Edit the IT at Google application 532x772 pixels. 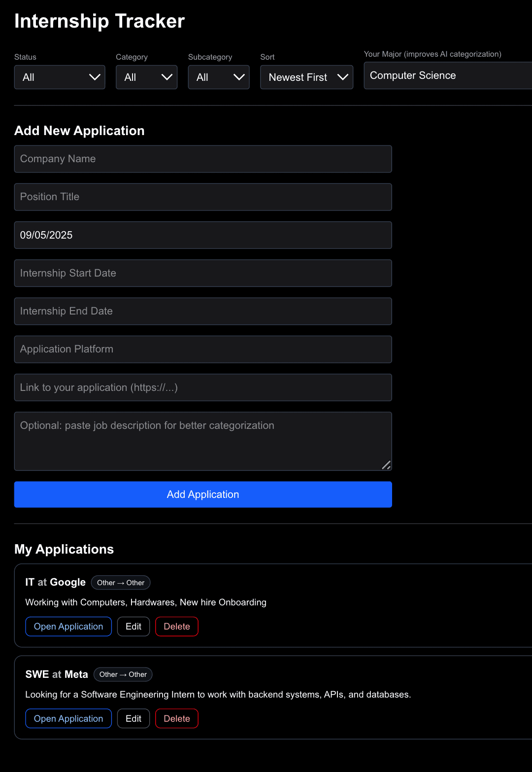pos(133,627)
